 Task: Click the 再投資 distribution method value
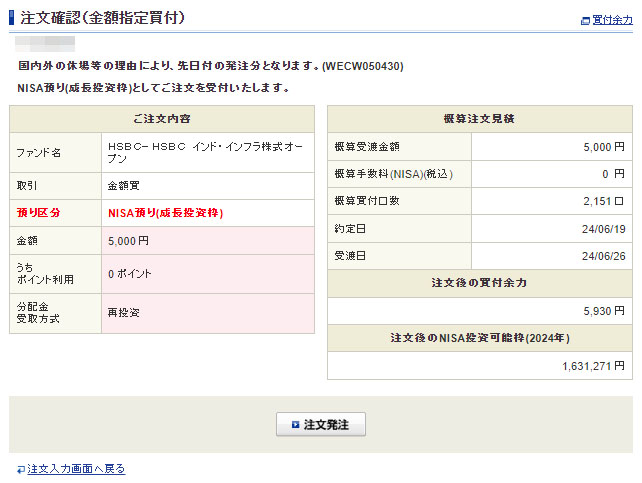[x=124, y=313]
